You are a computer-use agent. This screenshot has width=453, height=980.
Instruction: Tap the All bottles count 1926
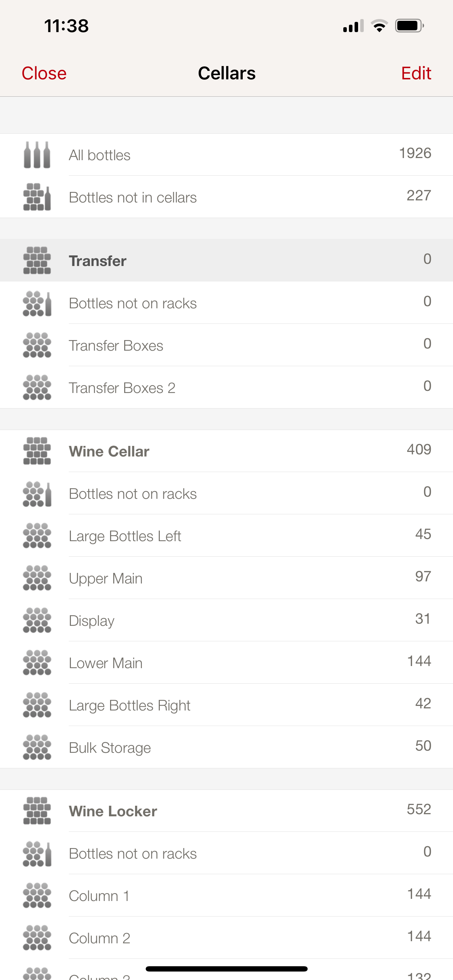(415, 153)
